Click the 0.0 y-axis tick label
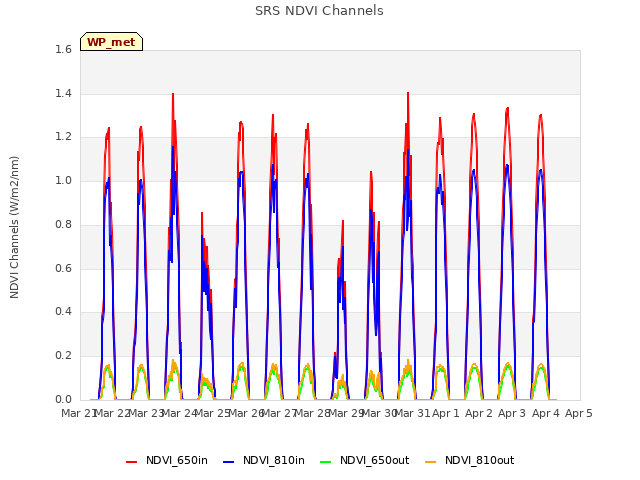Screen dimensions: 640x480 coord(63,399)
